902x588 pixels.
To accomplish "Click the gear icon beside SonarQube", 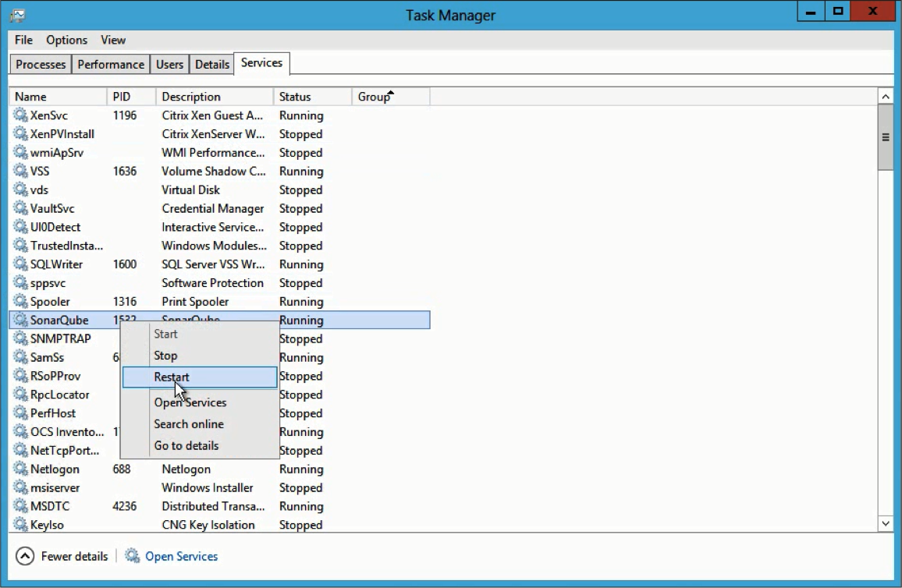I will coord(21,320).
